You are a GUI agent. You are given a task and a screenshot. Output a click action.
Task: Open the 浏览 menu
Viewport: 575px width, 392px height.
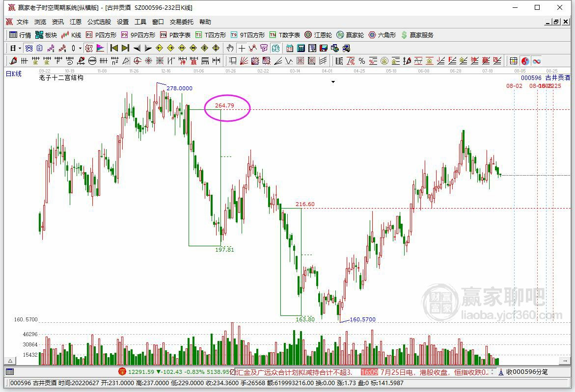40,22
